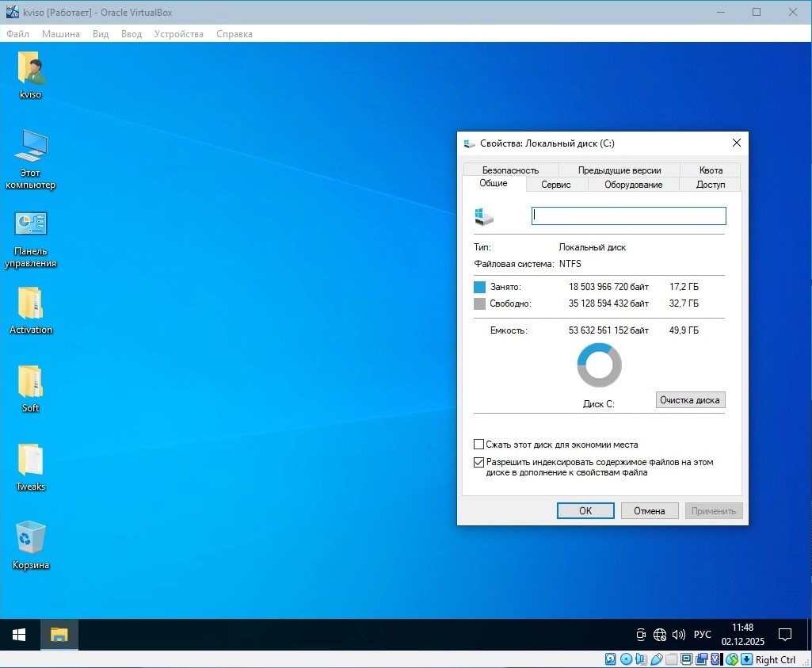Click the hard disk activity icon in VirtualBox status bar
Viewport: 812px width, 668px height.
[x=608, y=659]
